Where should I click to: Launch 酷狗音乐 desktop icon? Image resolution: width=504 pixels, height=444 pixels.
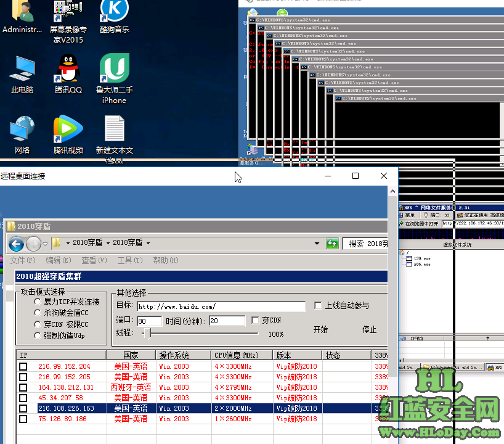pyautogui.click(x=115, y=17)
